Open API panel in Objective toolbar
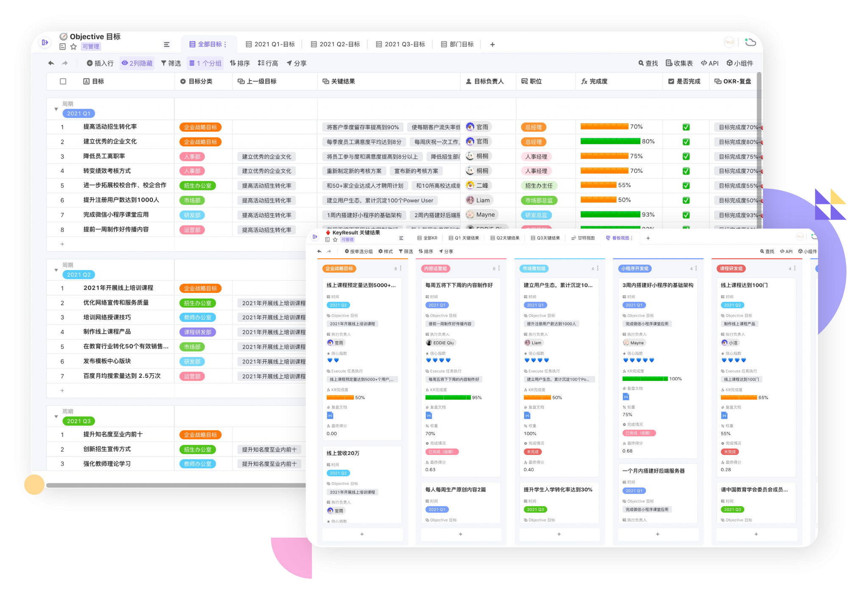Screen dimensions: 868x597 coord(710,63)
